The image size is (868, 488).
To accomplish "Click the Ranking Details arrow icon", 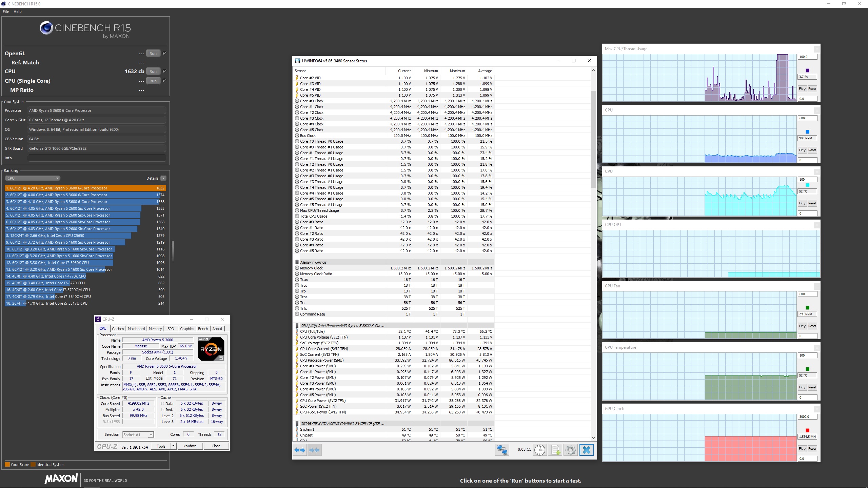I will click(x=163, y=178).
